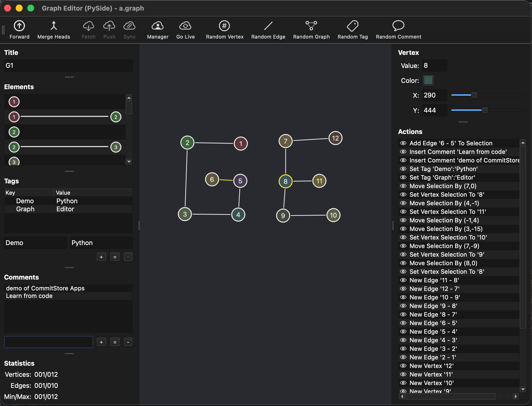Open the Manager cloud icon
Viewport: 532px width, 406px height.
(x=158, y=26)
